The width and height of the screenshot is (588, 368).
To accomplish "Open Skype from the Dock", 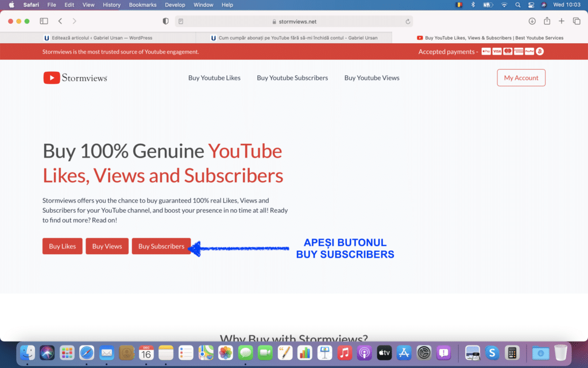I will pos(492,352).
